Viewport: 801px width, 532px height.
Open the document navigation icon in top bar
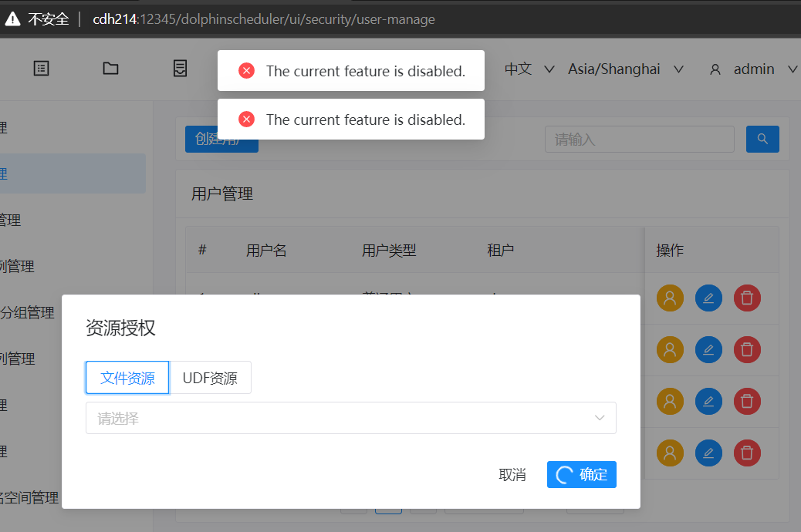(180, 69)
